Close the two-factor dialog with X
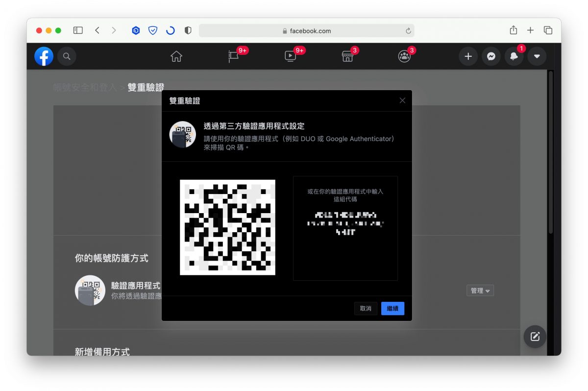 [402, 100]
